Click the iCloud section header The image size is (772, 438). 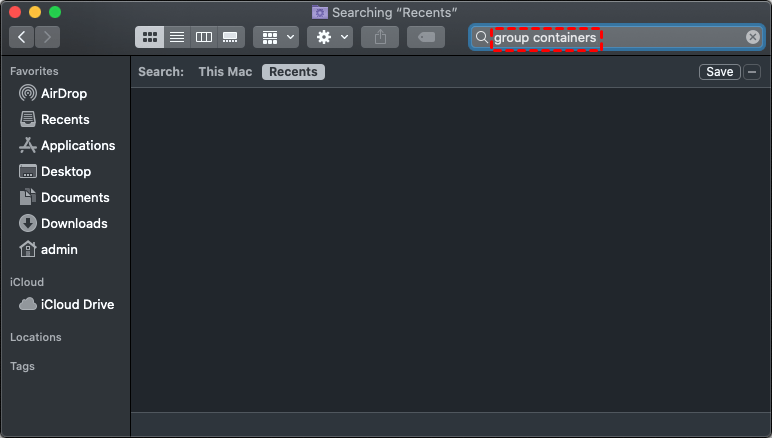tap(27, 282)
